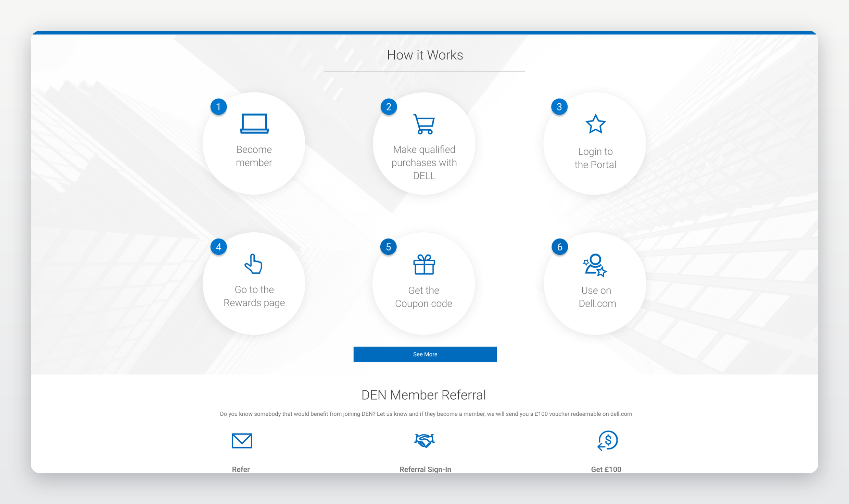Image resolution: width=849 pixels, height=504 pixels.
Task: Click the dollar coin Get £100 icon
Action: (x=608, y=441)
